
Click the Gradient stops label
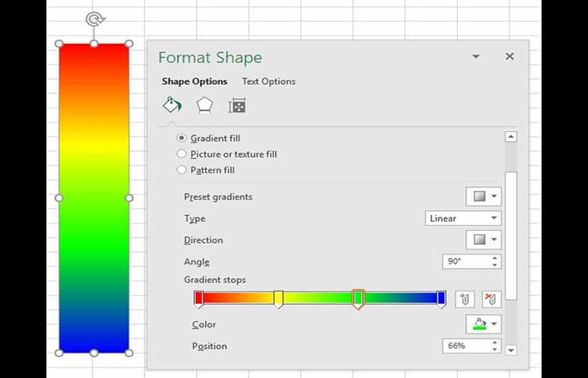coord(215,280)
